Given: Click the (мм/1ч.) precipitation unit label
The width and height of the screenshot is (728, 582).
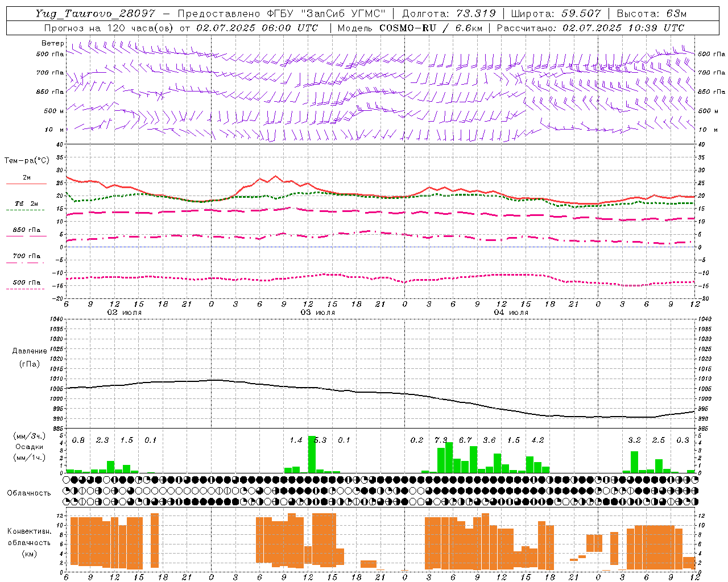Looking at the screenshot, I should [x=30, y=458].
